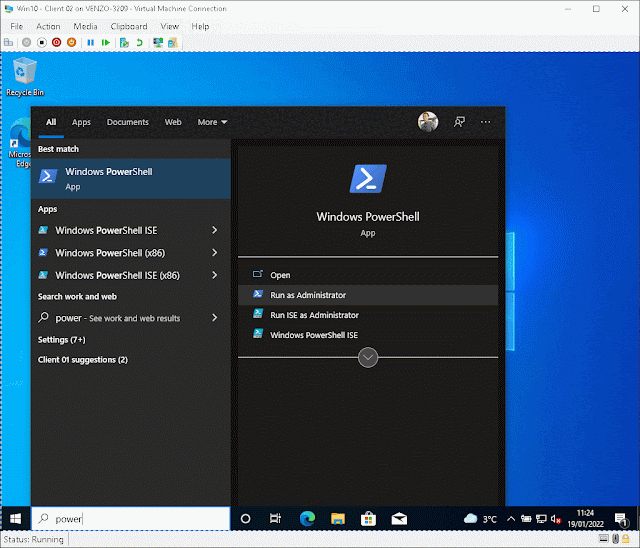Click the Windows Start button

[x=16, y=519]
